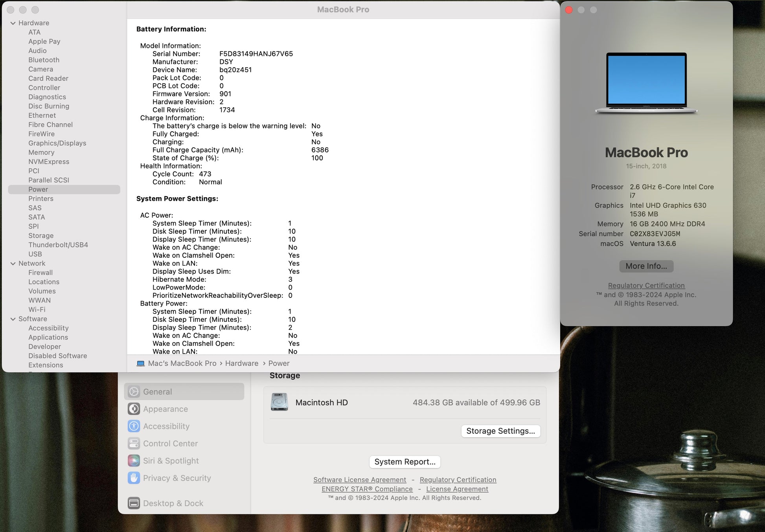Image resolution: width=765 pixels, height=532 pixels.
Task: Click the Appearance icon in sidebar
Action: 134,409
